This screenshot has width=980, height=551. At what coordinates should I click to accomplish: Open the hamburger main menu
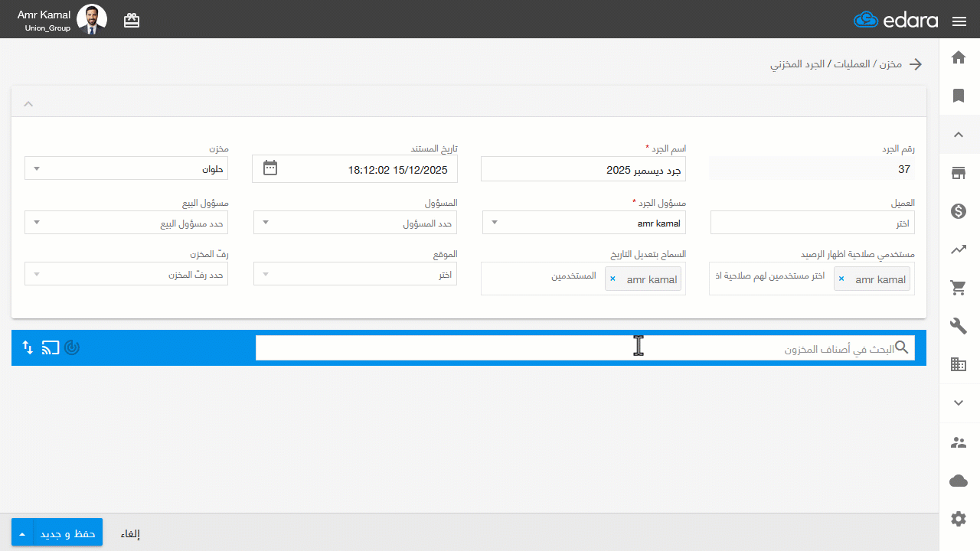[x=959, y=21]
